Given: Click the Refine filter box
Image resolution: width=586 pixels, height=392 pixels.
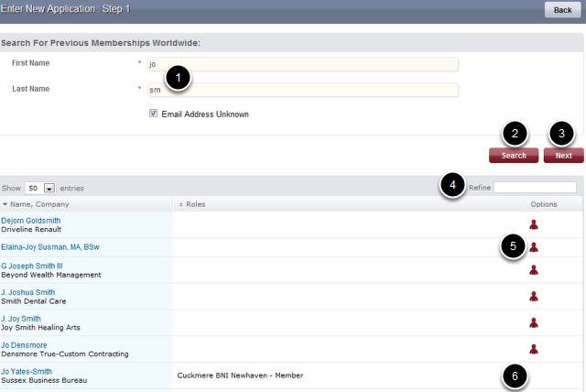Looking at the screenshot, I should [535, 187].
